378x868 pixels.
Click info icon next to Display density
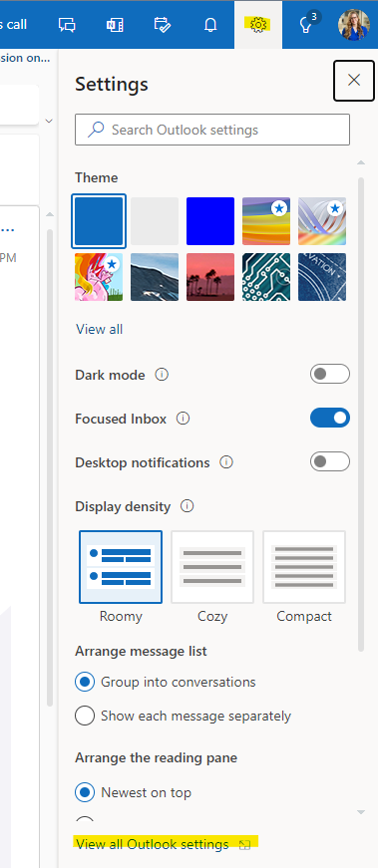[188, 506]
